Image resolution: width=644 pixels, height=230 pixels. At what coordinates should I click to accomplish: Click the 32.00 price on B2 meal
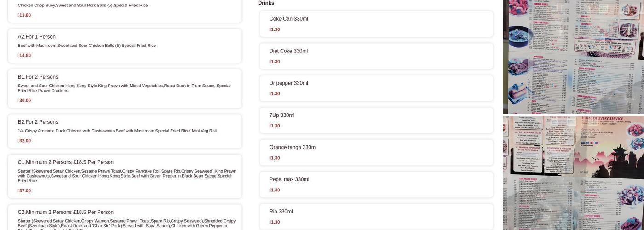click(25, 141)
